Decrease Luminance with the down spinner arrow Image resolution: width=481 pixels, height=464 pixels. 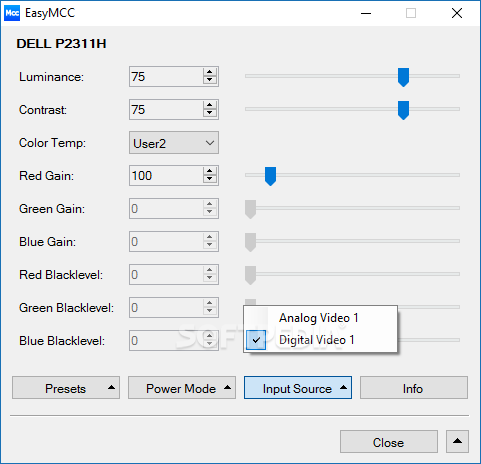[x=209, y=80]
